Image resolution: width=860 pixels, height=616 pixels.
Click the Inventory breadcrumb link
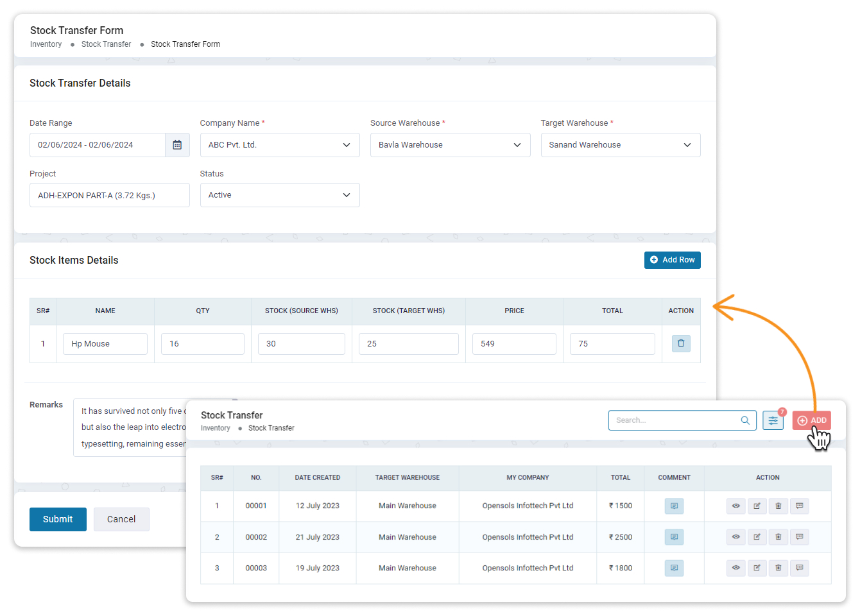[x=46, y=44]
